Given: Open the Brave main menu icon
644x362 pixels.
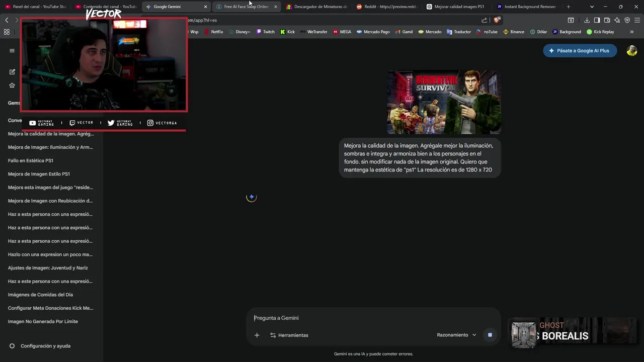Looking at the screenshot, I should [x=637, y=20].
